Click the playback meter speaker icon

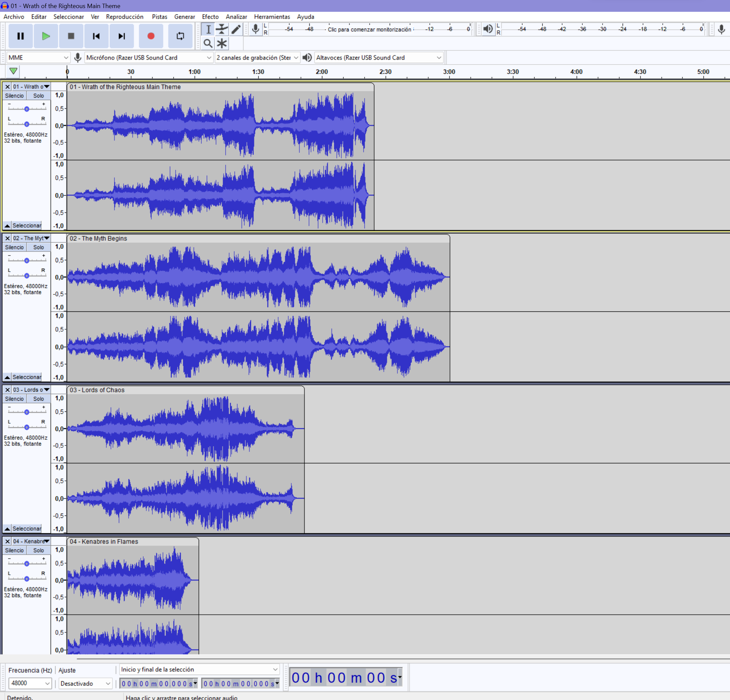[x=488, y=29]
